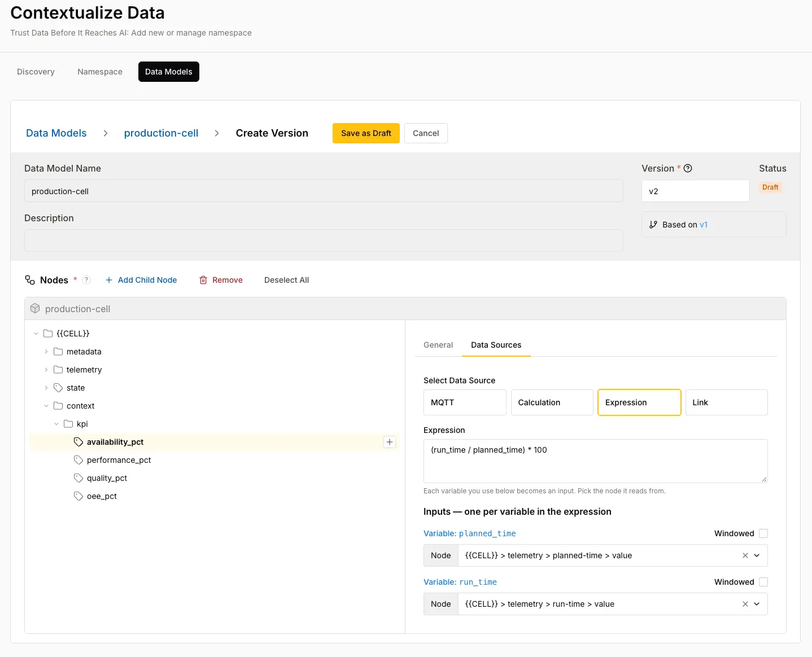The image size is (812, 657).
Task: Select Link data source option
Action: (x=727, y=402)
